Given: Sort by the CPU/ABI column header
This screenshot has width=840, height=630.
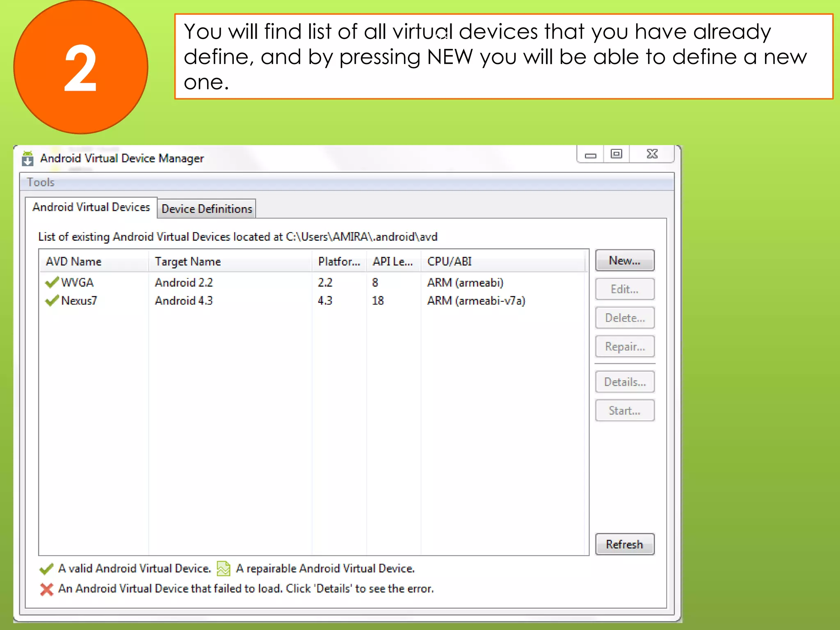Looking at the screenshot, I should click(x=503, y=261).
